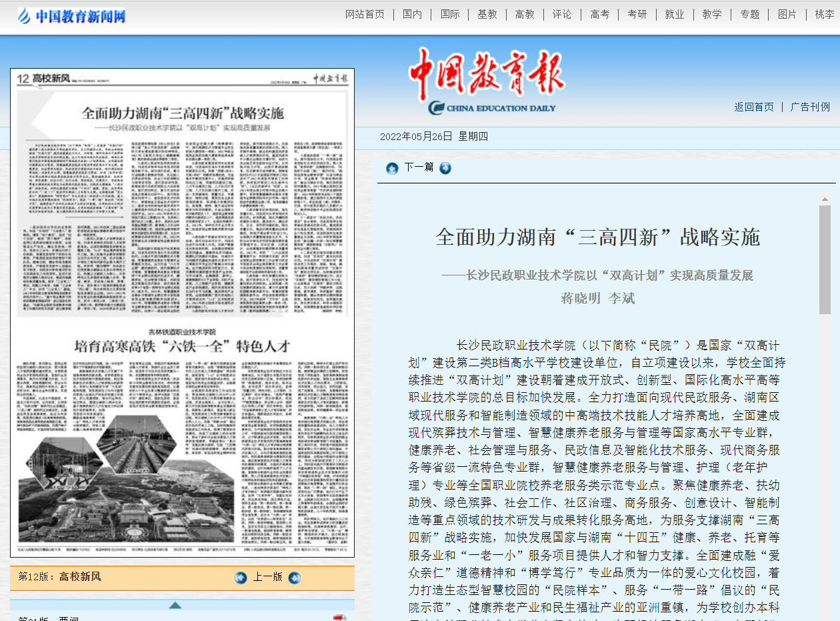Click the article scrollbar thumb
Viewport: 840px width, 621px height.
coord(825,260)
